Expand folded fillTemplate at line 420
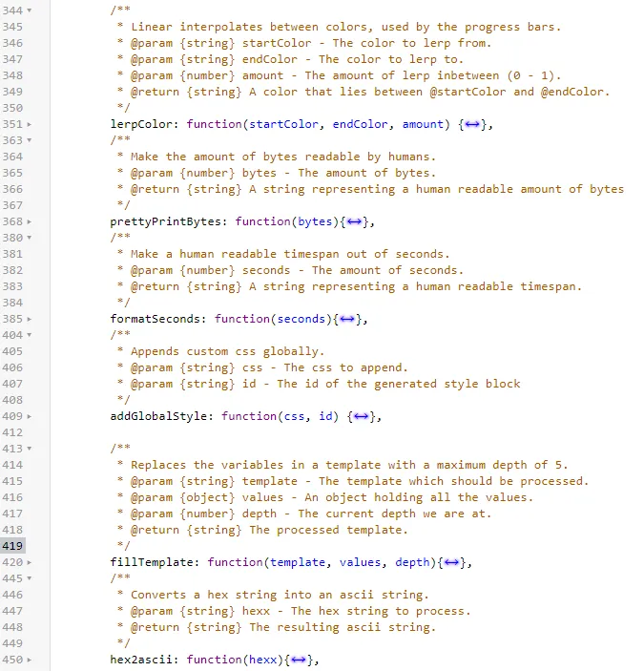The height and width of the screenshot is (671, 644). pyautogui.click(x=29, y=562)
